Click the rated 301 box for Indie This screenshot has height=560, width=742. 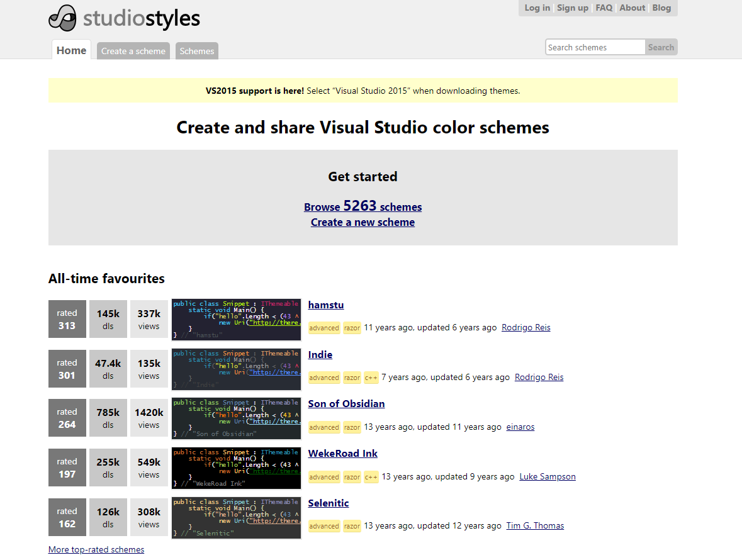(x=67, y=369)
